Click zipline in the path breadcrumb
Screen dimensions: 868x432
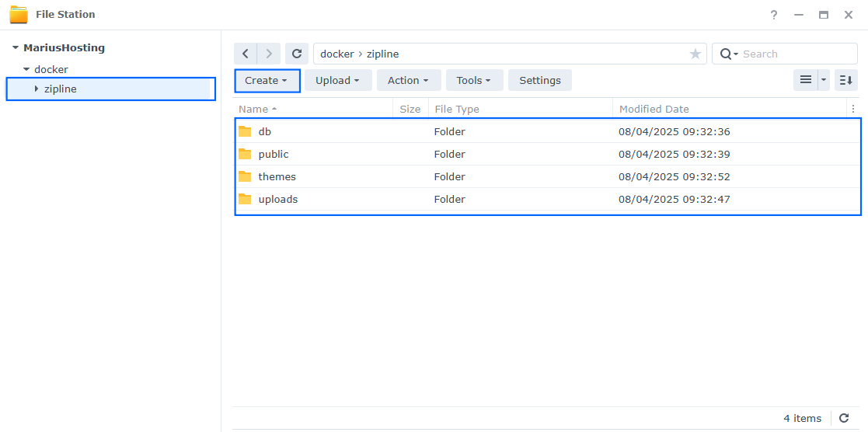pyautogui.click(x=382, y=54)
